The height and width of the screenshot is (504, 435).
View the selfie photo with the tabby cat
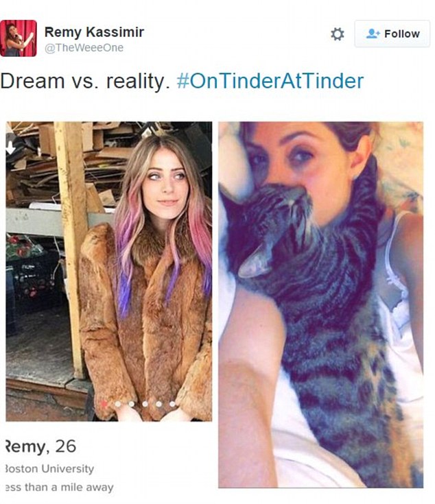321,304
